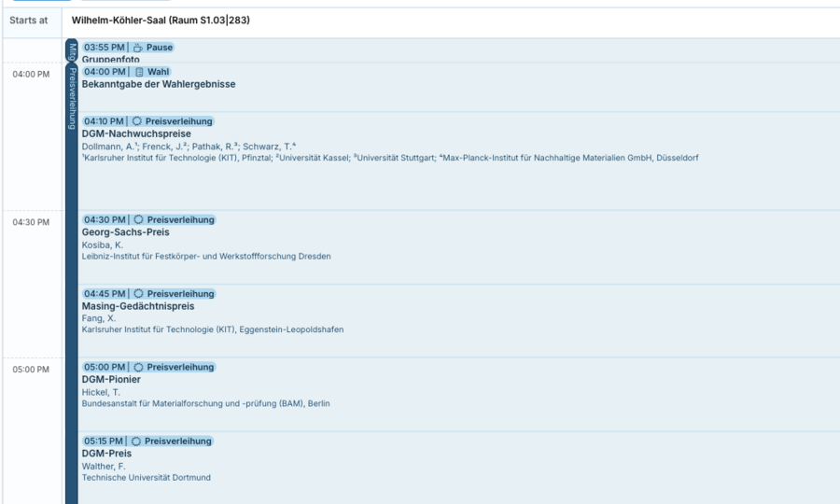Click author name Hickel, T.
This screenshot has height=504, width=840.
(101, 392)
